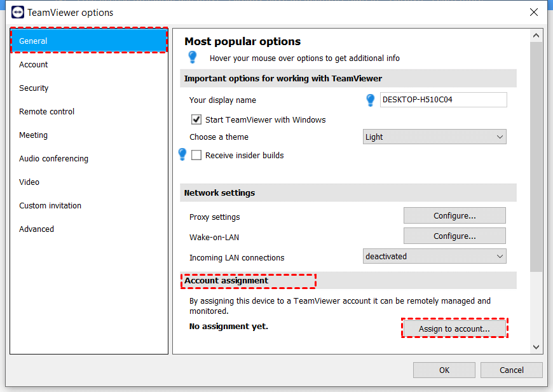Click the scrollbar down arrow
553x392 pixels.
pyautogui.click(x=536, y=347)
